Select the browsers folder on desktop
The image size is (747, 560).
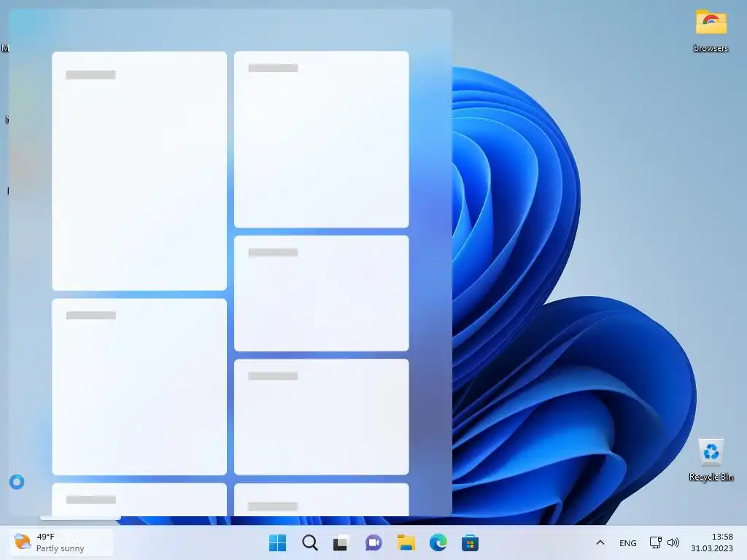point(711,31)
